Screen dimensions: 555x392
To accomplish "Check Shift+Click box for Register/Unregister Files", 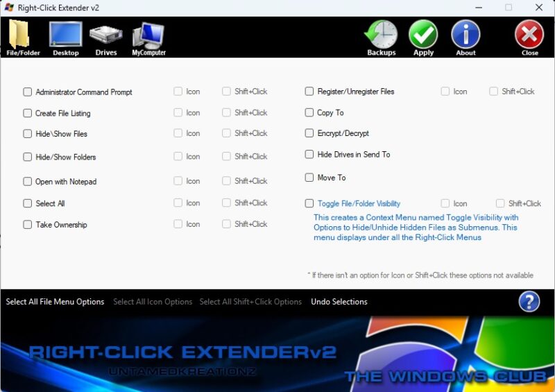I will click(x=493, y=92).
